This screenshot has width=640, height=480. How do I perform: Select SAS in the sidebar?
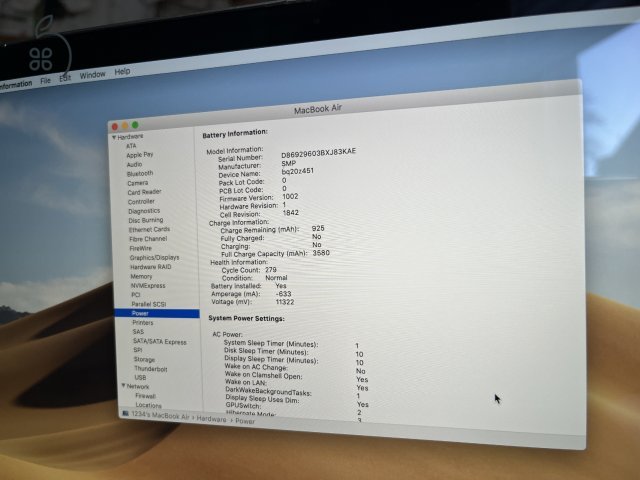138,332
